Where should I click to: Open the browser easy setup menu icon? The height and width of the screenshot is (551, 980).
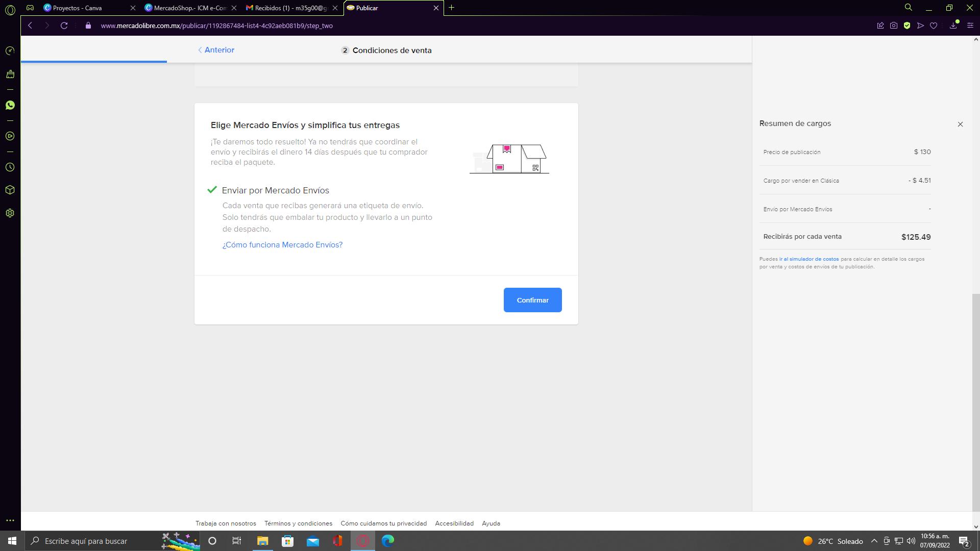coord(970,26)
